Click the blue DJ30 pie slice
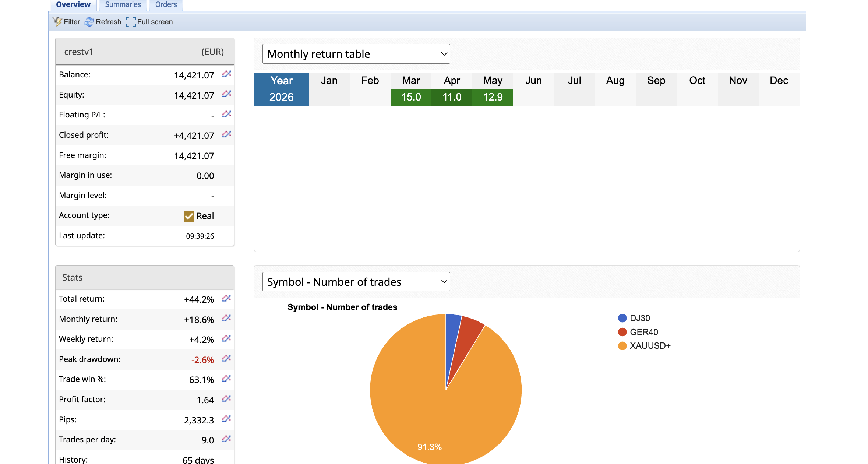 click(452, 339)
